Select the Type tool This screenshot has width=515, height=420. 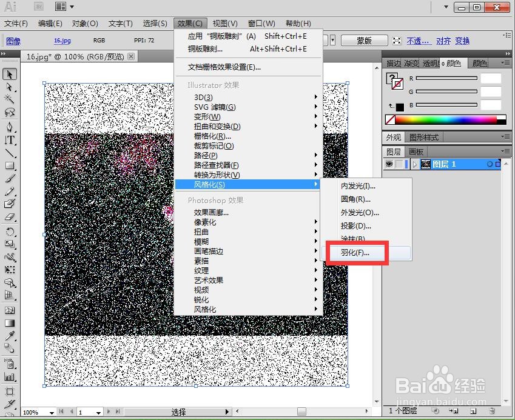(x=9, y=141)
